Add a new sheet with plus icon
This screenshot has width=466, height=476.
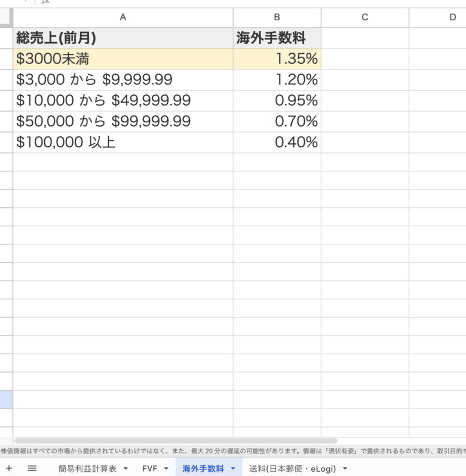click(9, 468)
